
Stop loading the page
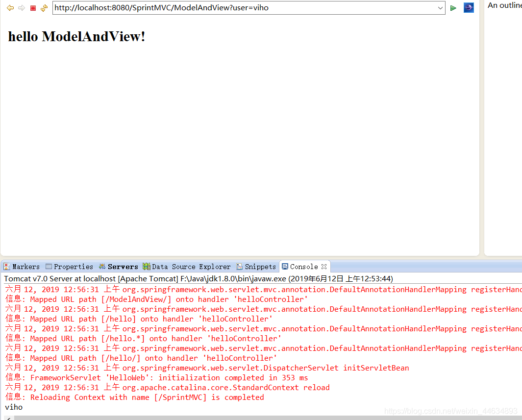(33, 8)
